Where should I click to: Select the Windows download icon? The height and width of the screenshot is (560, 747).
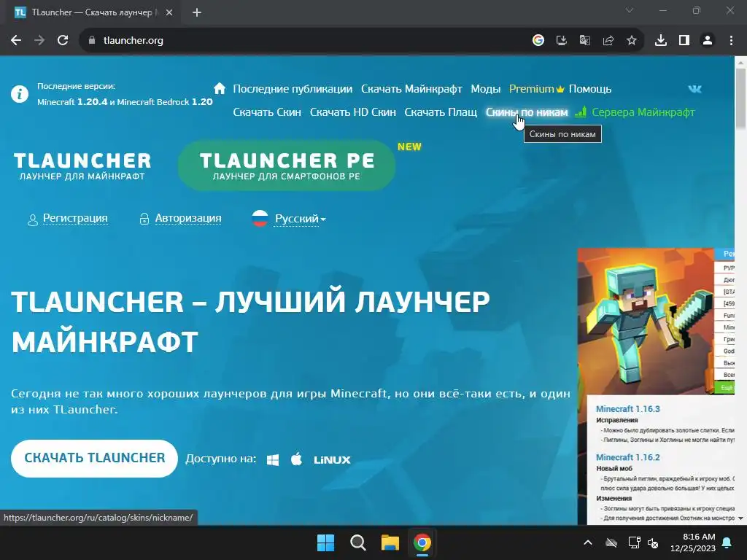(x=273, y=460)
